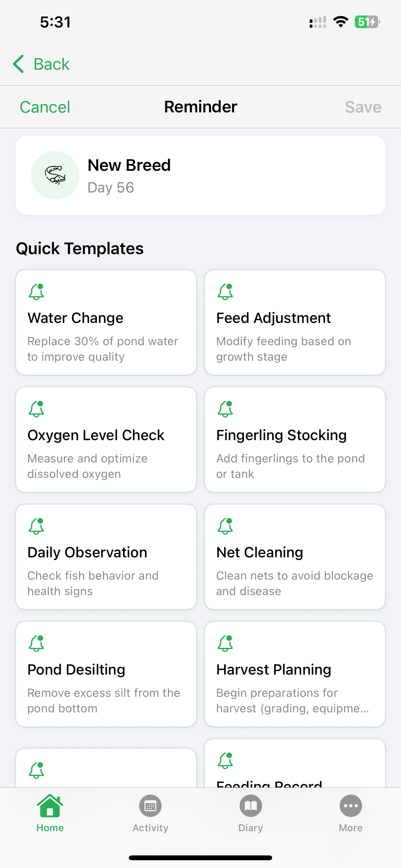Tap the bell icon on Net Cleaning
This screenshot has height=868, width=401.
[x=225, y=526]
